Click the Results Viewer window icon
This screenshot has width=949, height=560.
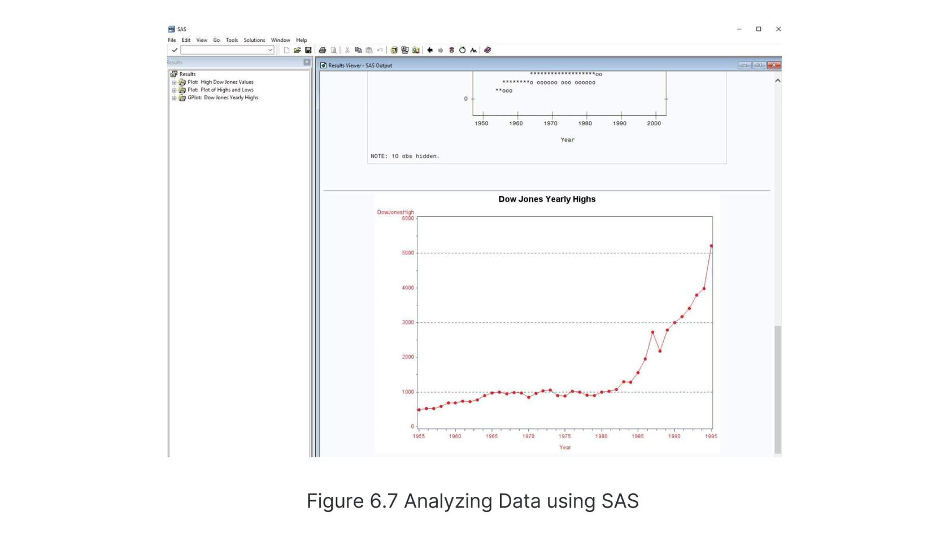point(323,65)
